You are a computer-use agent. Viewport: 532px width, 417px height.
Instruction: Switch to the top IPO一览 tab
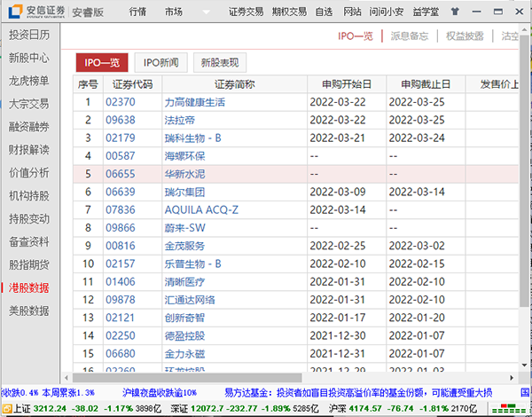pos(356,36)
